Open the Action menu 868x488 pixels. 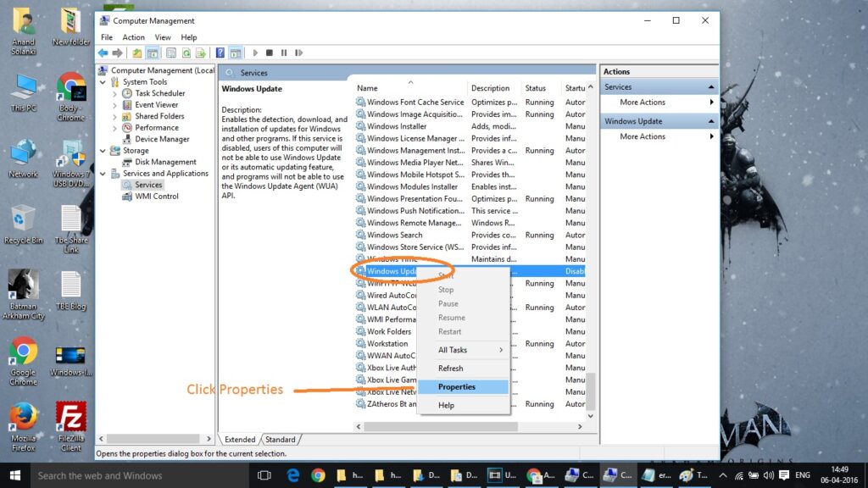(x=133, y=37)
